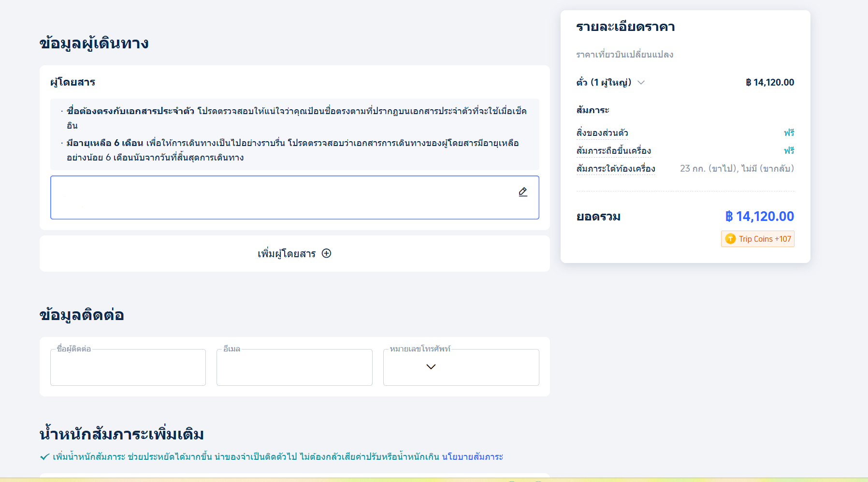The width and height of the screenshot is (868, 482).
Task: Click the blue checkmark beside baggage tip
Action: 43,456
